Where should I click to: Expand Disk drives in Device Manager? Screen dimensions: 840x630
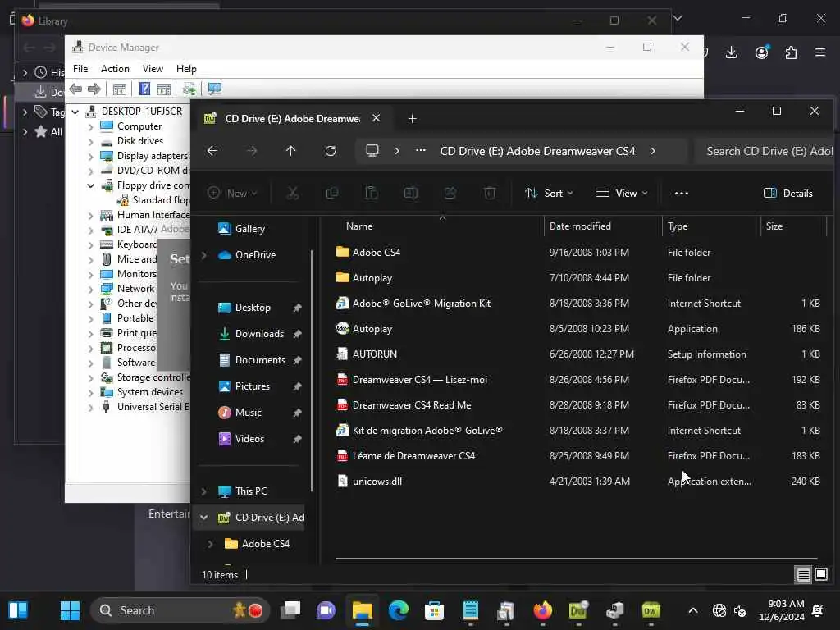(90, 142)
